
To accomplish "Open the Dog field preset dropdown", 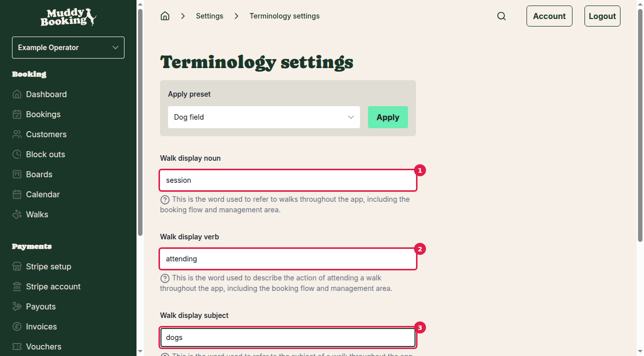I will (264, 117).
